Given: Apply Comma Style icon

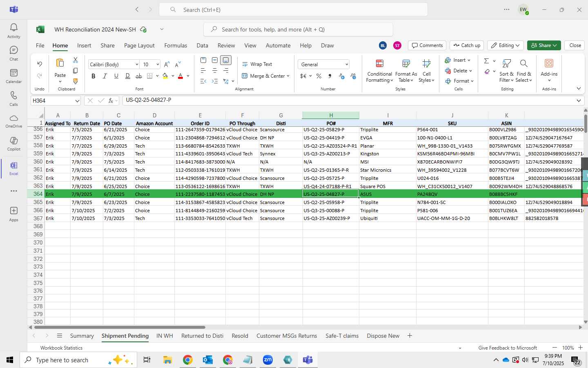Looking at the screenshot, I should coord(330,76).
